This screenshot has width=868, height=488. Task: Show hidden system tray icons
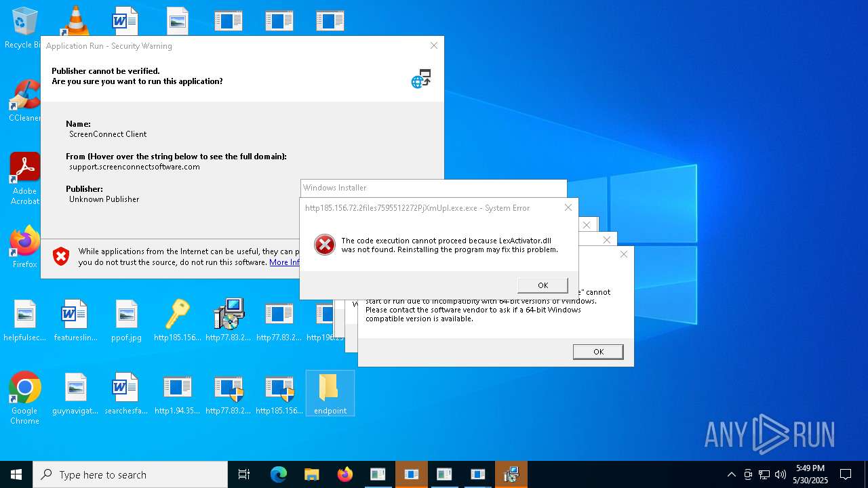[x=731, y=474]
